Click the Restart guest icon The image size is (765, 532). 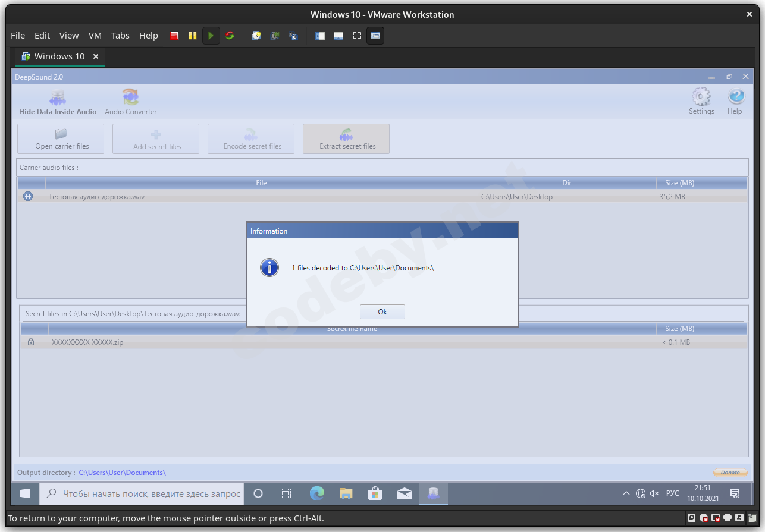pyautogui.click(x=230, y=36)
